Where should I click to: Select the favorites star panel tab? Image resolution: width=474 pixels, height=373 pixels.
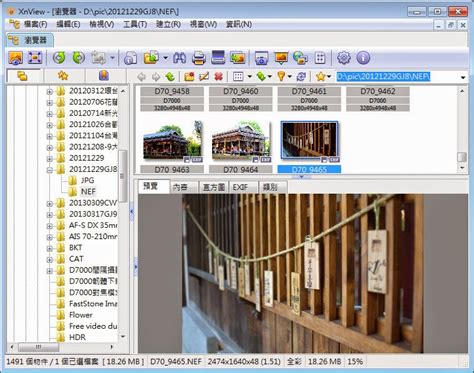click(63, 76)
